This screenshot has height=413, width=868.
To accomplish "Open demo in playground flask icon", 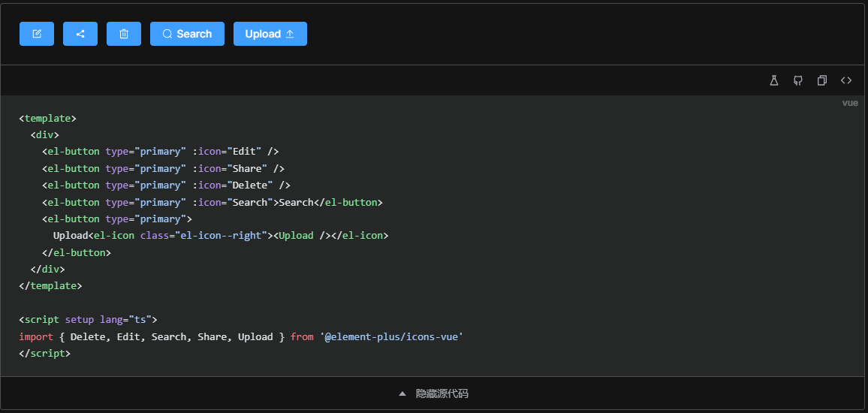I will pyautogui.click(x=774, y=81).
